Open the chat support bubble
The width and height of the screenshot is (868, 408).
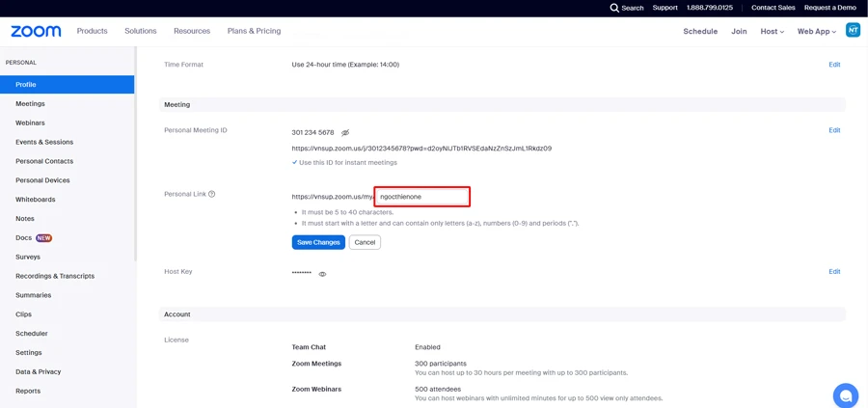845,395
